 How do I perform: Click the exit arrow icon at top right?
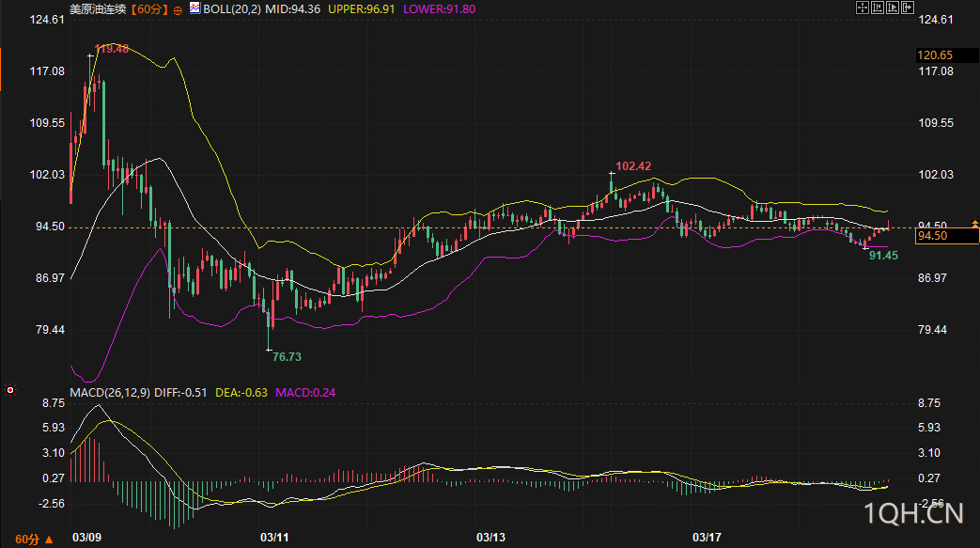click(x=908, y=8)
